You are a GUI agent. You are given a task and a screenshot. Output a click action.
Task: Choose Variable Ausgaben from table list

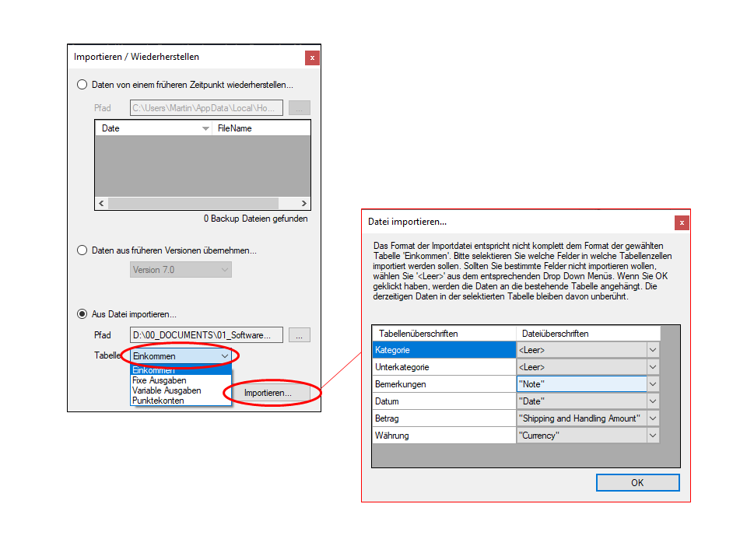[x=167, y=390]
